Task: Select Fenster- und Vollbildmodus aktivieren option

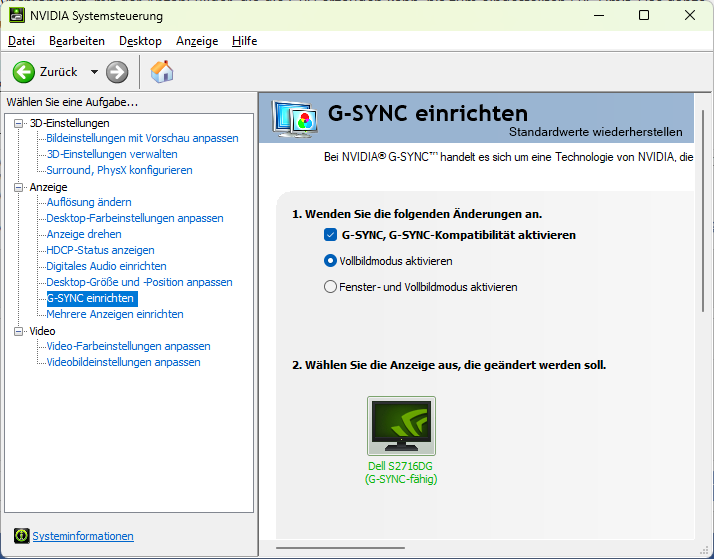Action: pos(330,287)
